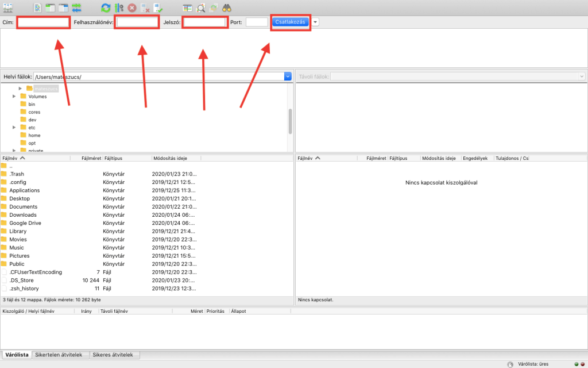Select the .zsh_history file row

147,289
